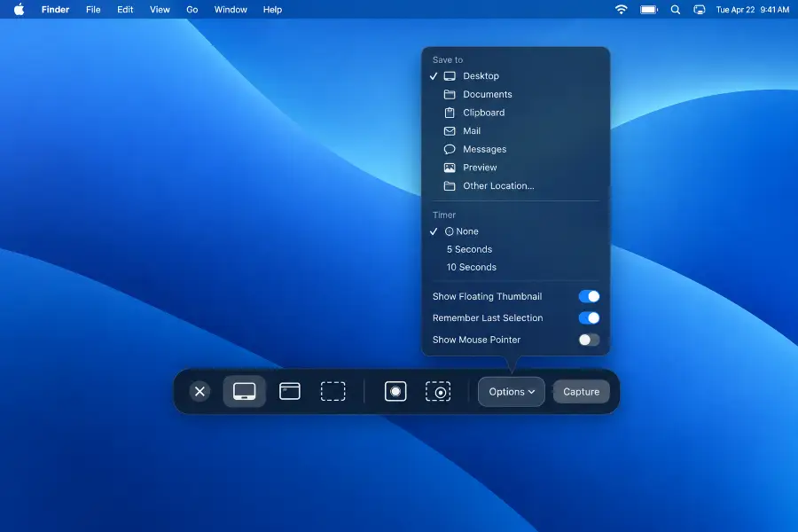
Task: Select Record Entire Screen icon
Action: (395, 392)
